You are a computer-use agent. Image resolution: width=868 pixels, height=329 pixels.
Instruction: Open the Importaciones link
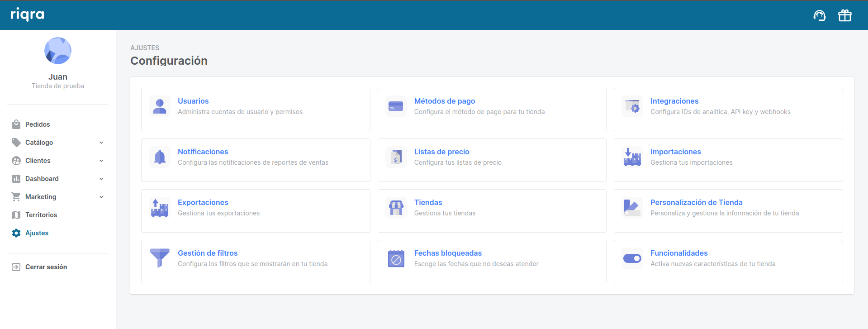click(x=676, y=152)
